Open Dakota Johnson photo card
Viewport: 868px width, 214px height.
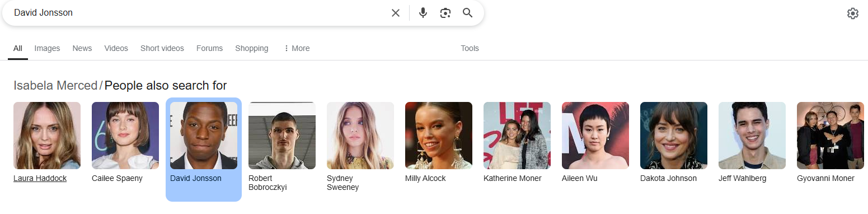pos(674,136)
